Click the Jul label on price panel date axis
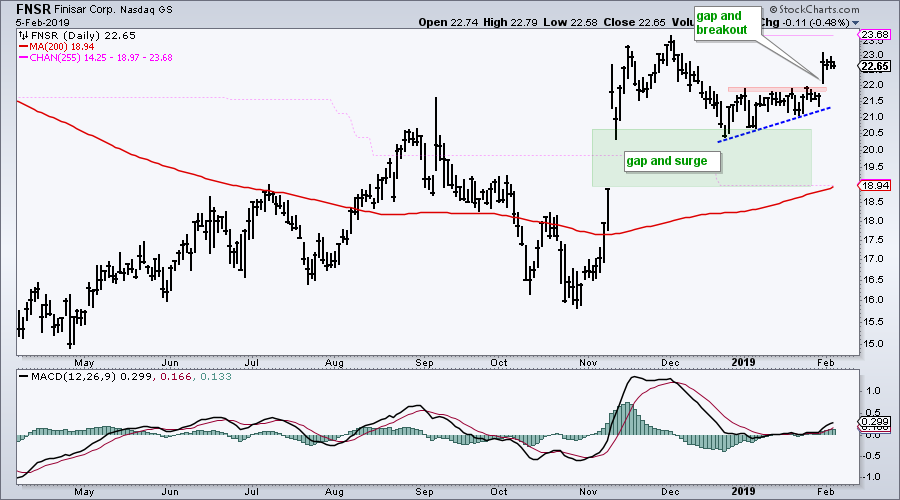The image size is (900, 500). [251, 362]
